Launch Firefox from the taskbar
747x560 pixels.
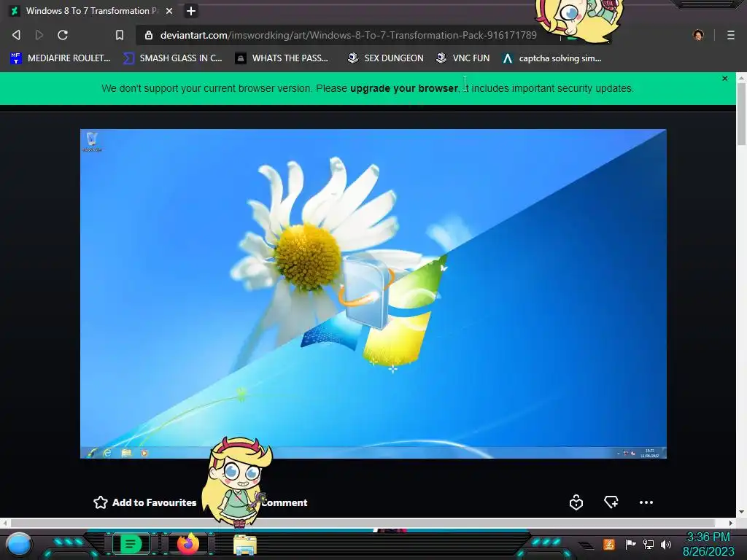187,544
